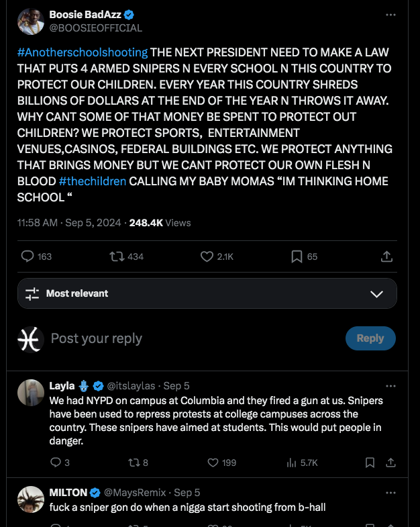
Task: Open the #Anotherschoolshooting hashtag
Action: [x=83, y=52]
